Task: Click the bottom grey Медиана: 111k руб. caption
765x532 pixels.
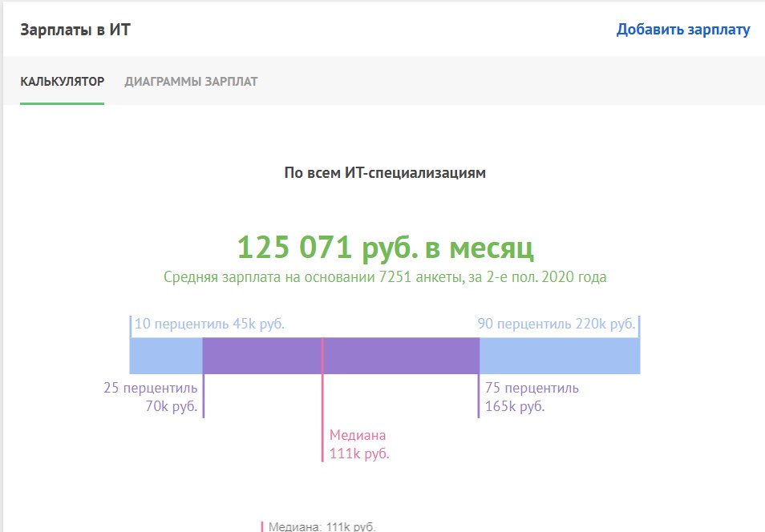Action: click(x=322, y=526)
